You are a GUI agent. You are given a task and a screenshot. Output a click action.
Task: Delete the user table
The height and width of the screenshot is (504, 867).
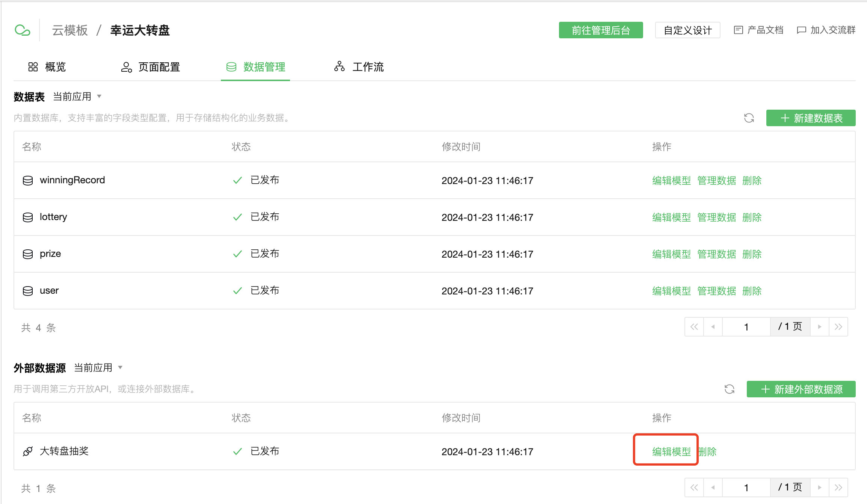click(752, 291)
